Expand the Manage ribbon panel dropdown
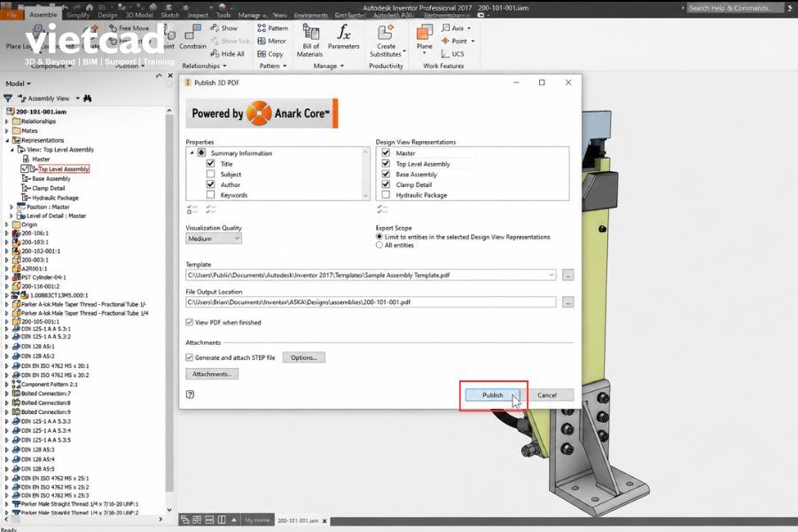798x532 pixels. [329, 66]
